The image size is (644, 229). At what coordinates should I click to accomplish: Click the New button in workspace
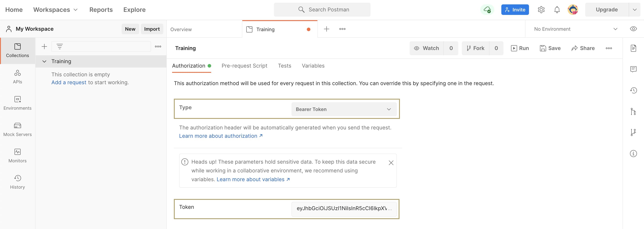(130, 29)
